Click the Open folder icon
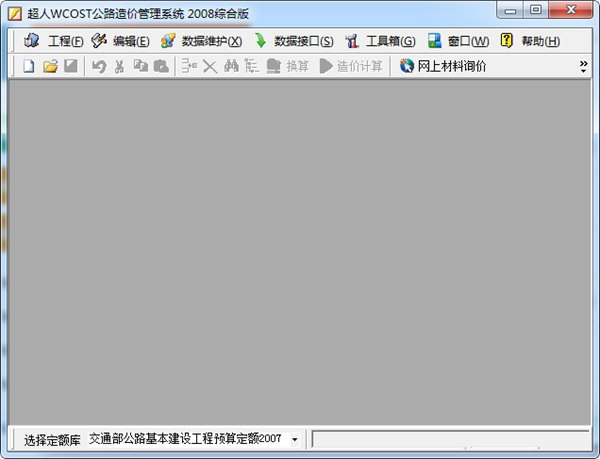The height and width of the screenshot is (459, 600). pos(49,67)
